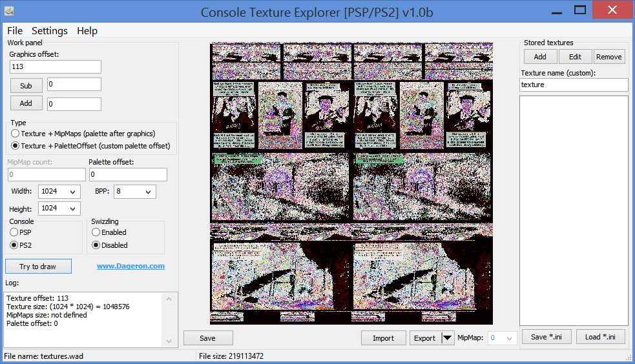This screenshot has width=635, height=364.
Task: Maximize the Console Texture Explorer window
Action: pos(580,10)
